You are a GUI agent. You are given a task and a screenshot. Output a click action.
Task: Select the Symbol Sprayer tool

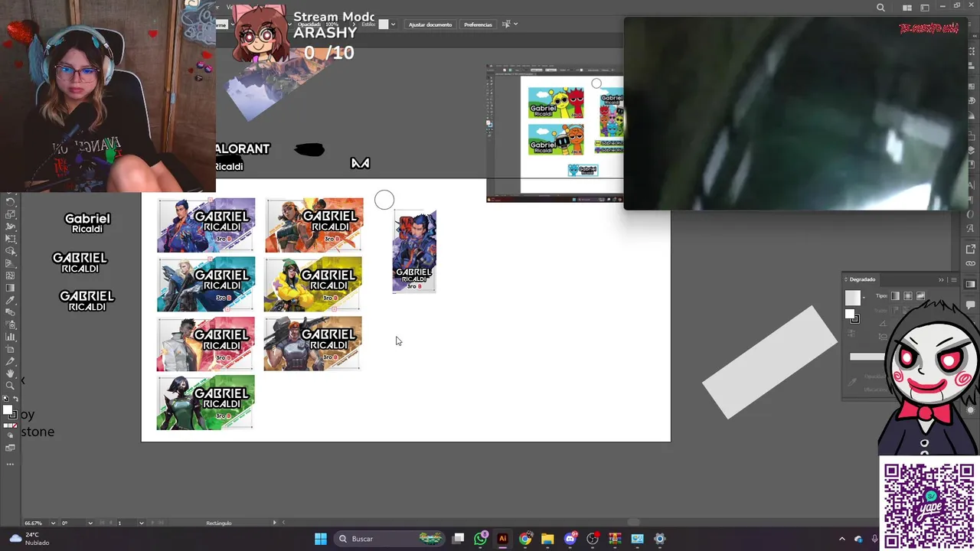click(x=11, y=324)
